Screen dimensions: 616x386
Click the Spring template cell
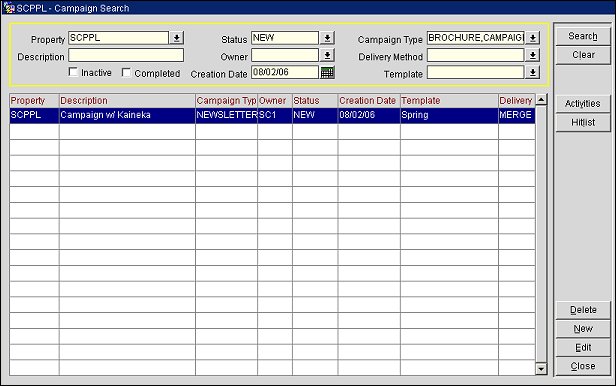pyautogui.click(x=449, y=115)
